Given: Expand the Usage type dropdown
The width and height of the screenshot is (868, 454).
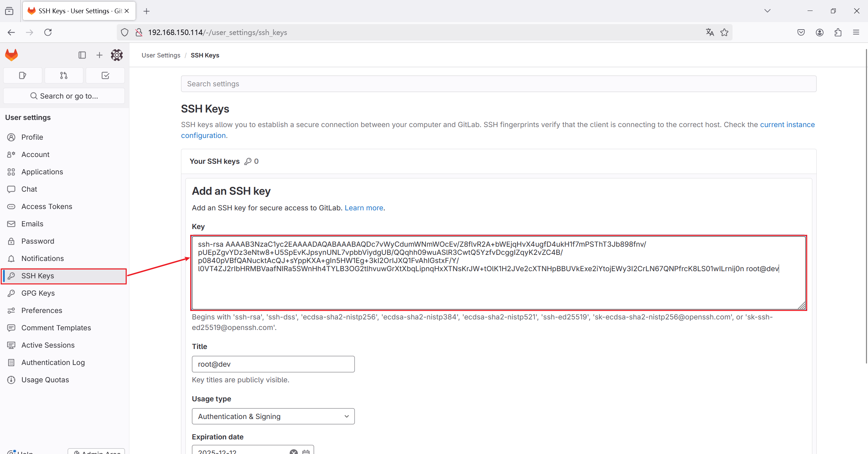Looking at the screenshot, I should coord(273,416).
